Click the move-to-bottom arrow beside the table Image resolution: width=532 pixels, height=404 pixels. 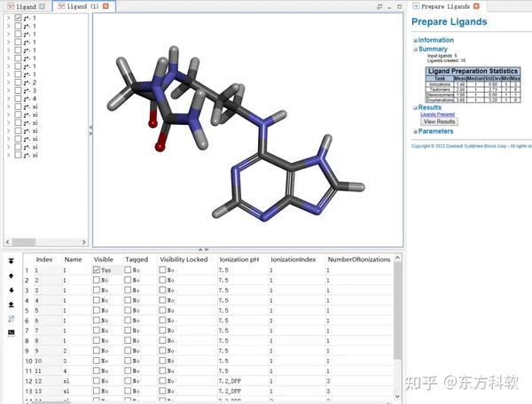point(12,305)
